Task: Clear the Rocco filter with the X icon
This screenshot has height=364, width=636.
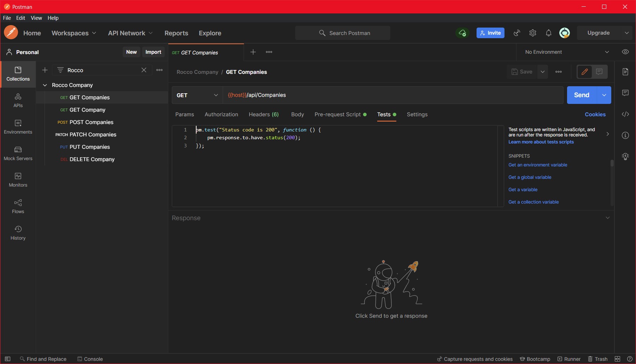Action: pyautogui.click(x=144, y=70)
